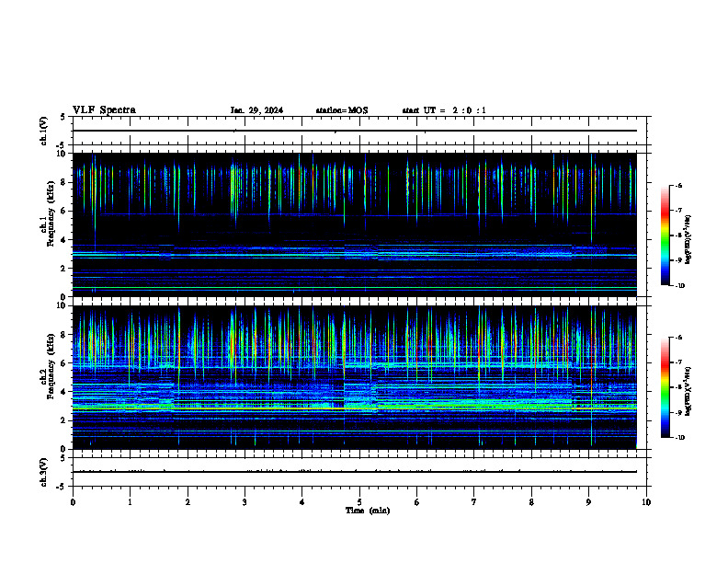Click time axis tick label "2"
728x563 pixels.
tap(188, 502)
